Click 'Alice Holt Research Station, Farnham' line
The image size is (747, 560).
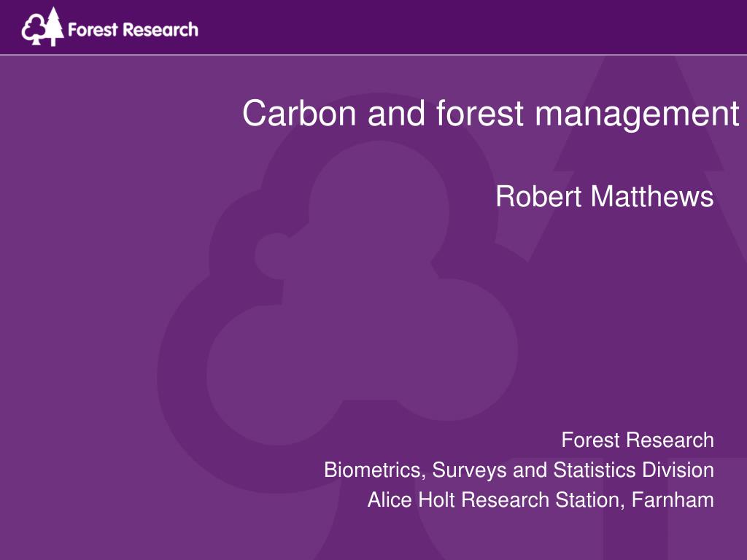(541, 500)
